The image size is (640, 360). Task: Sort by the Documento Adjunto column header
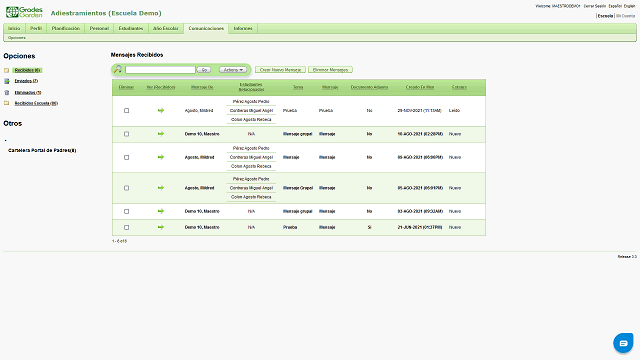[369, 87]
